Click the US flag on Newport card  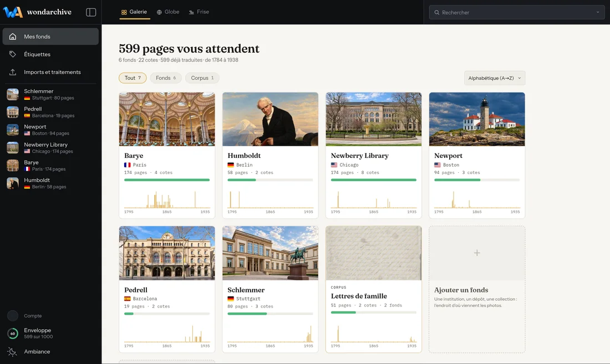click(x=438, y=165)
